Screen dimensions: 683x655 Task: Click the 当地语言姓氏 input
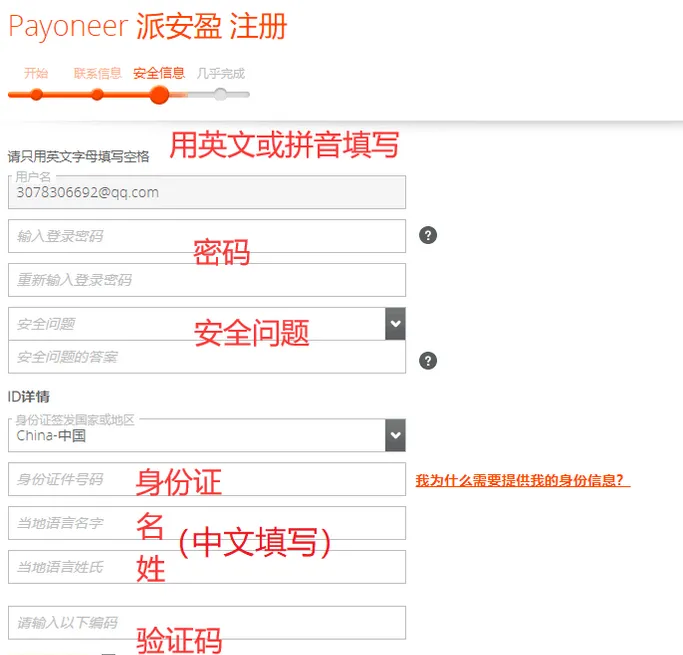tap(207, 567)
